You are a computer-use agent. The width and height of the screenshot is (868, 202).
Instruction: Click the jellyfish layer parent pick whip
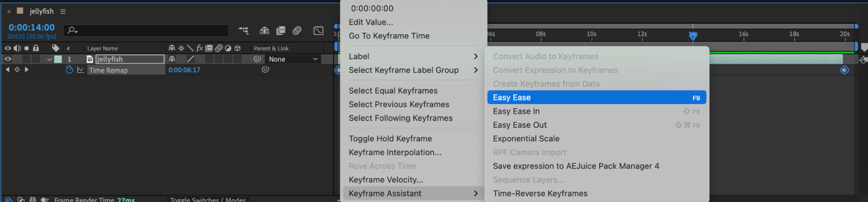click(257, 59)
